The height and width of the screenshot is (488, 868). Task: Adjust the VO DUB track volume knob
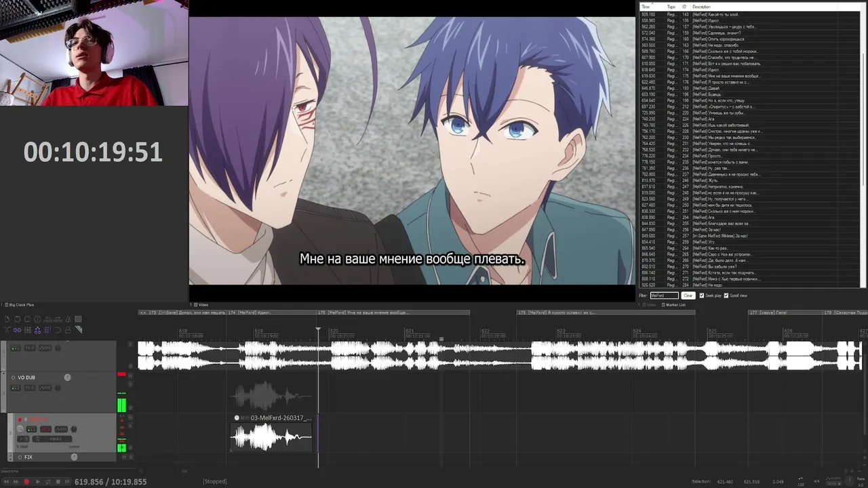coord(67,378)
